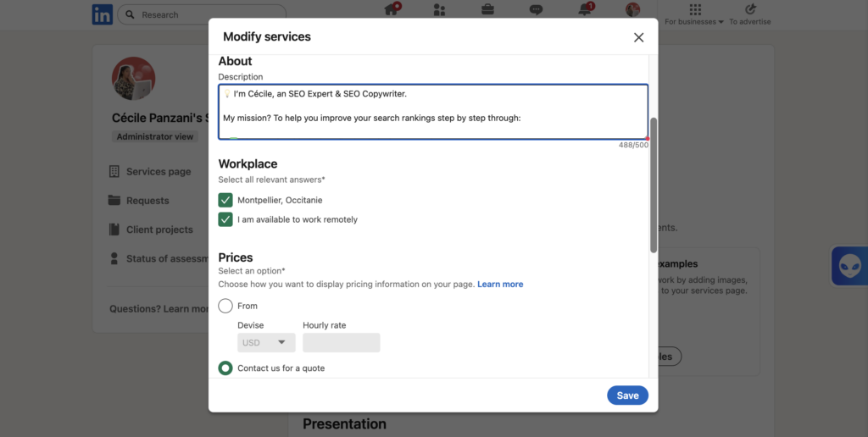Click the Services page building icon

[114, 171]
